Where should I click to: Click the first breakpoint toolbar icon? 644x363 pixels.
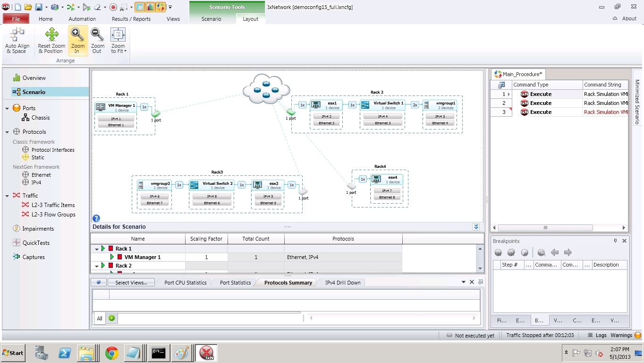click(x=498, y=252)
